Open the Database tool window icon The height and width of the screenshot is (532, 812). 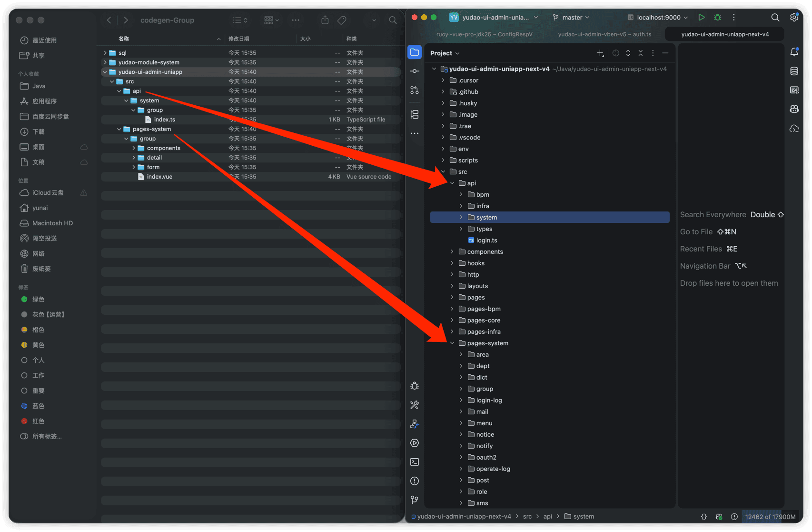coord(794,71)
